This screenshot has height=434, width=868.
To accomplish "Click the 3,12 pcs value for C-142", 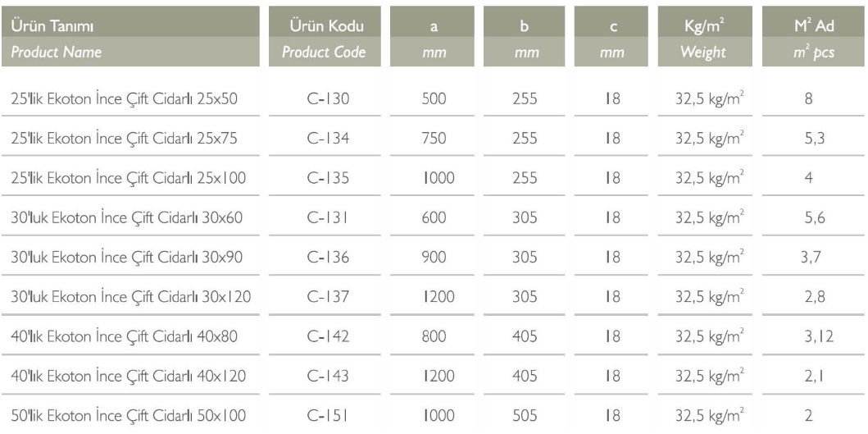I will pyautogui.click(x=819, y=337).
